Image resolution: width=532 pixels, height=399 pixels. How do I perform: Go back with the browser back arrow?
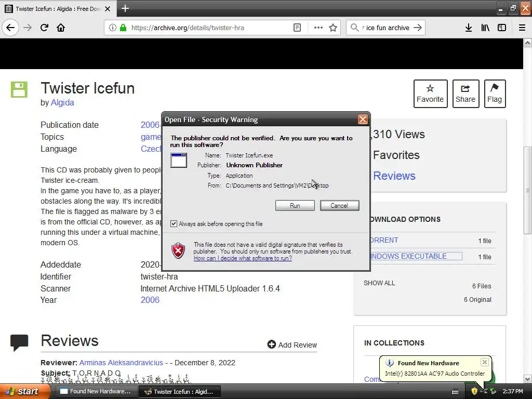click(x=10, y=28)
